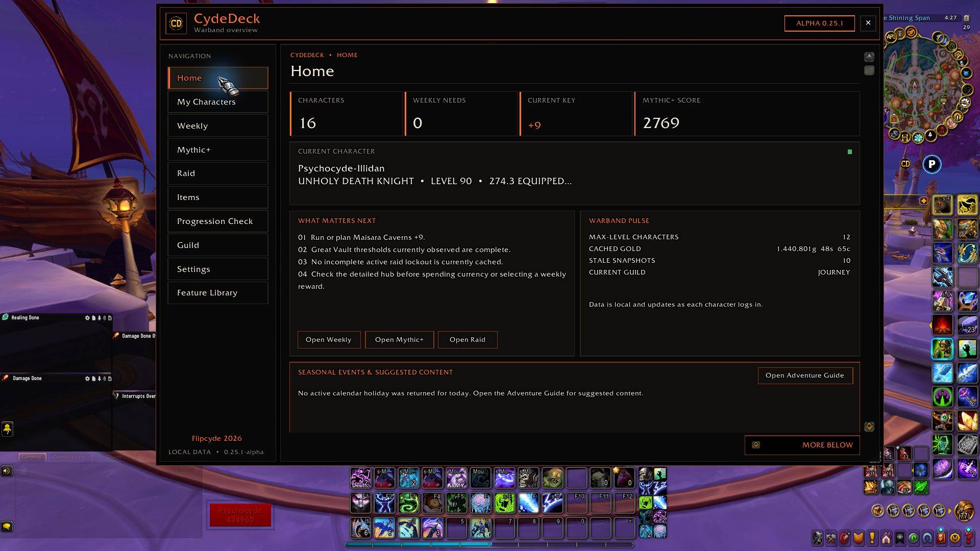The width and height of the screenshot is (980, 551).
Task: Open the Achievements shield micro button
Action: [x=859, y=538]
